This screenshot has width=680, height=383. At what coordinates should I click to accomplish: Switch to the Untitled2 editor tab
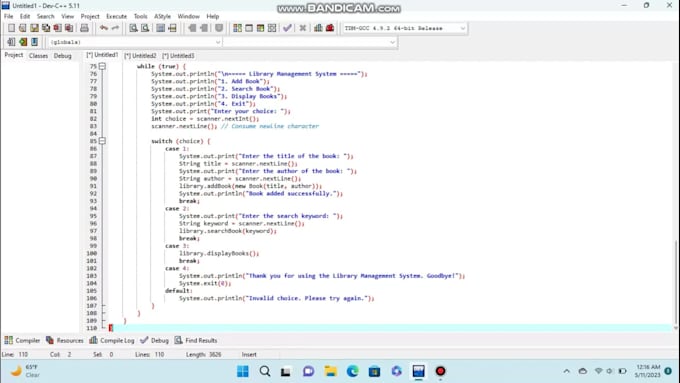[140, 56]
